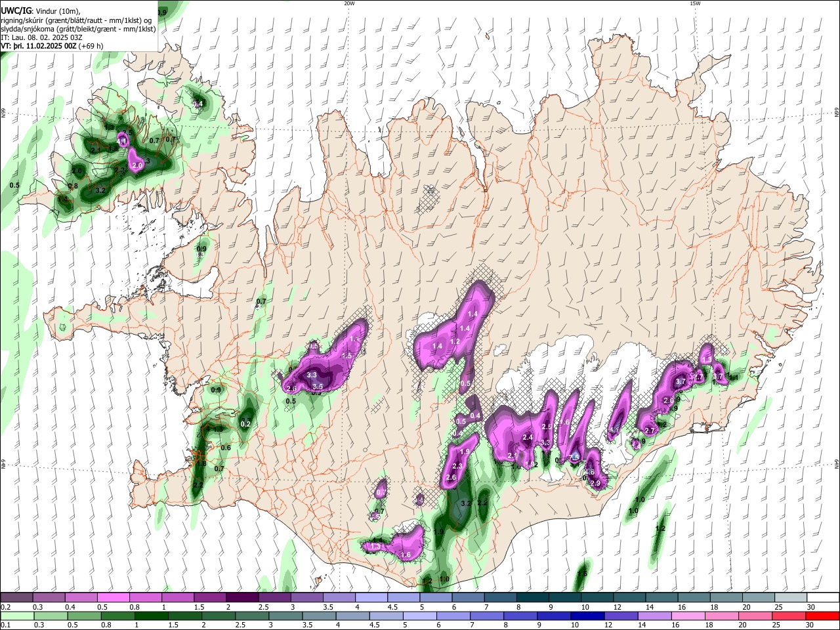Click the "2.4" precipitation value on the map
Image resolution: width=840 pixels, height=630 pixels.
point(528,438)
